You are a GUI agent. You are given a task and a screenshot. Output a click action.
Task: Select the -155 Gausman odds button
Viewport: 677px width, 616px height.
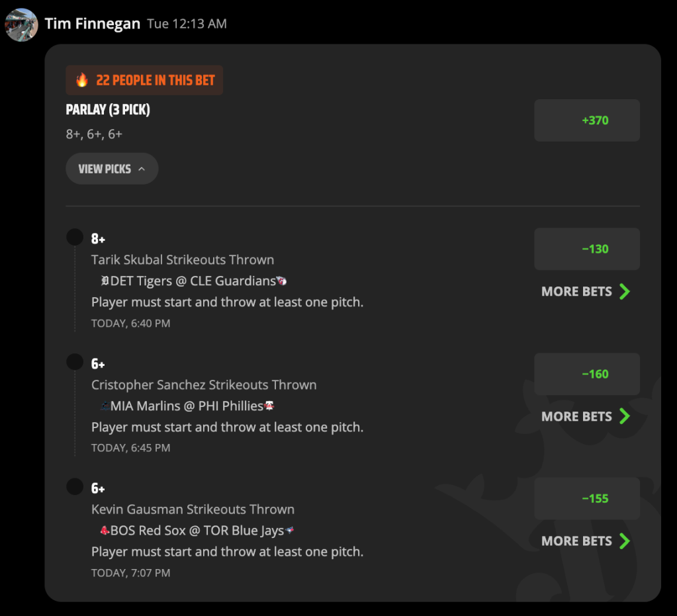tap(587, 499)
